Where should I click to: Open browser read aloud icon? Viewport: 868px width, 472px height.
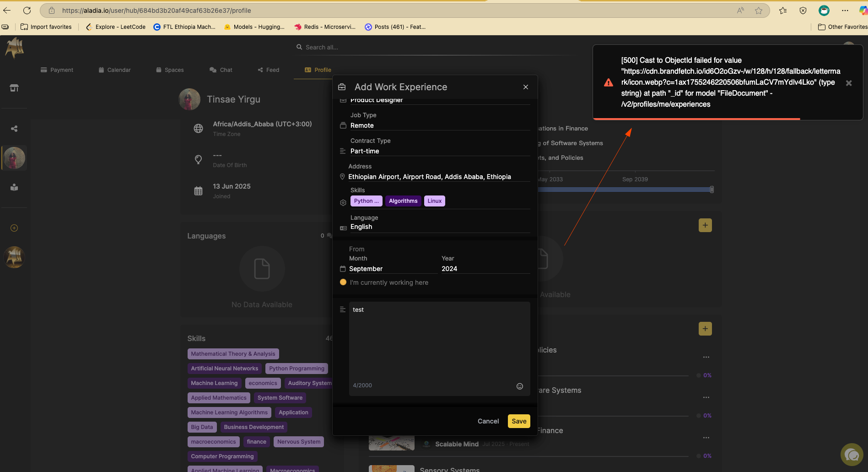point(740,11)
